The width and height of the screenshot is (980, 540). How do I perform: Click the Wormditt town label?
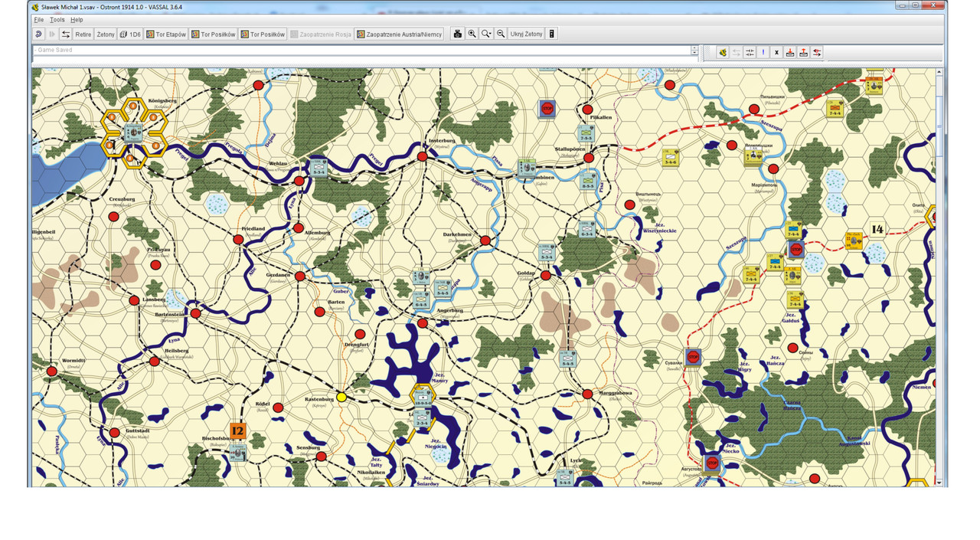coord(73,360)
